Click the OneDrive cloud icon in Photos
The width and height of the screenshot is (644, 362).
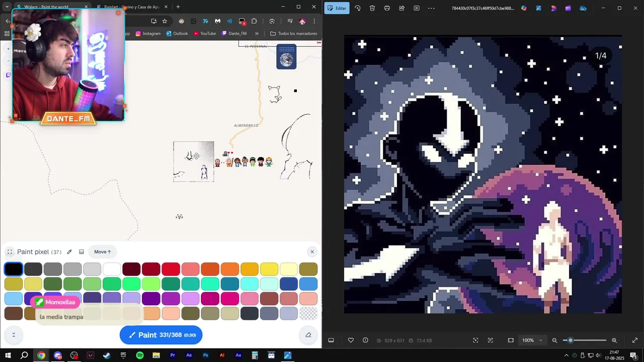(583, 8)
